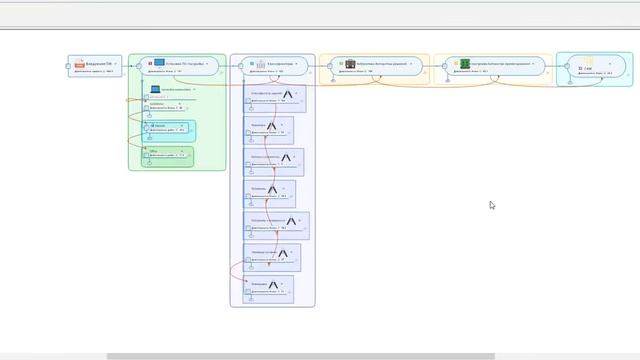The width and height of the screenshot is (640, 360).
Task: Toggle checkbox under the laptop sub-node
Action: [147, 97]
